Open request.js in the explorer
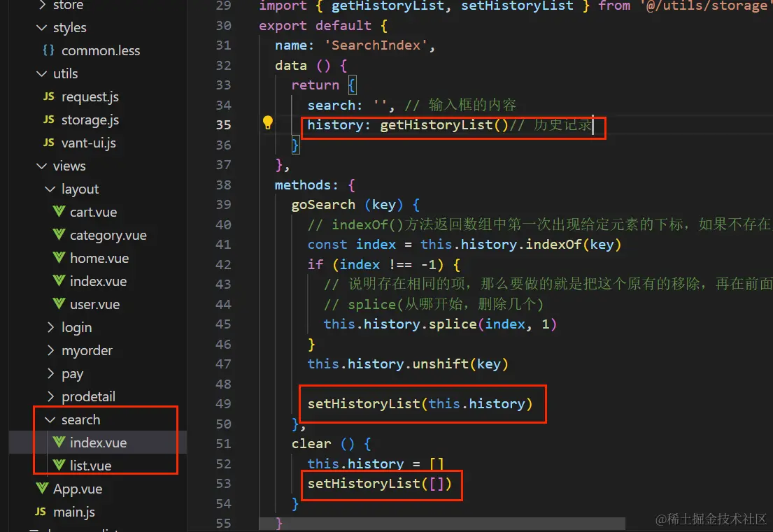The image size is (773, 532). click(90, 97)
